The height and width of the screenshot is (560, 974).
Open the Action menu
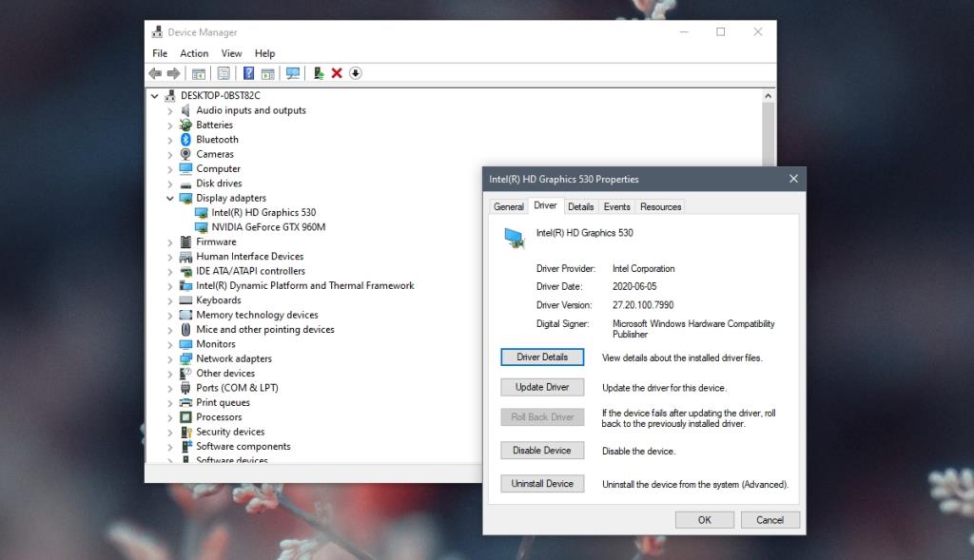click(x=194, y=53)
